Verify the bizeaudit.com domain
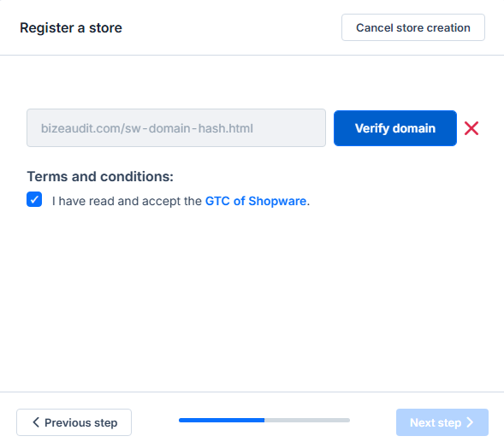The width and height of the screenshot is (504, 448). [x=395, y=128]
